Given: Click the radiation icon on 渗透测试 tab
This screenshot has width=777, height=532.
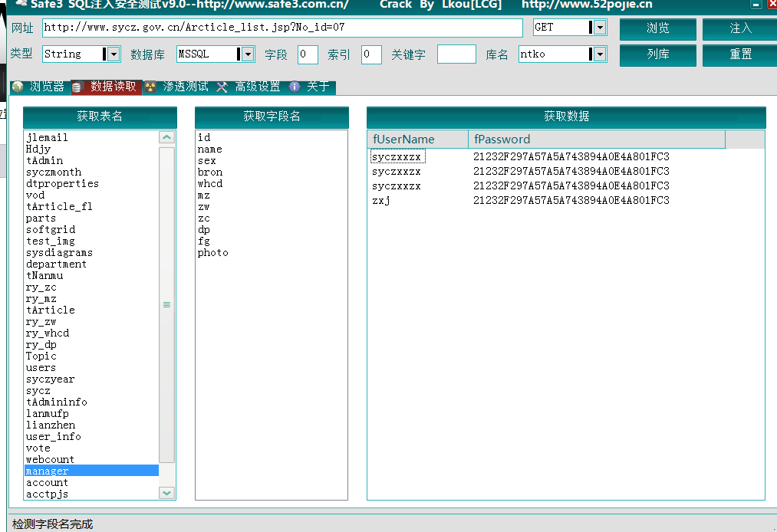Looking at the screenshot, I should click(x=150, y=87).
